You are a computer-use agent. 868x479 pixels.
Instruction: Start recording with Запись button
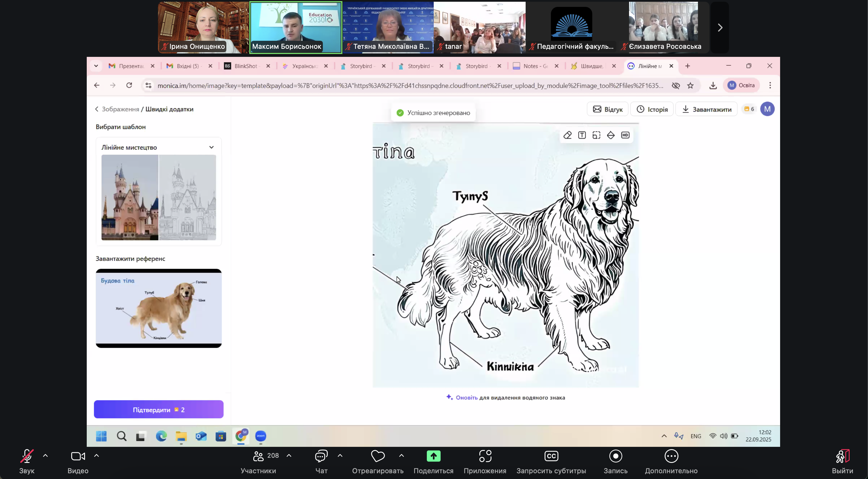point(615,456)
